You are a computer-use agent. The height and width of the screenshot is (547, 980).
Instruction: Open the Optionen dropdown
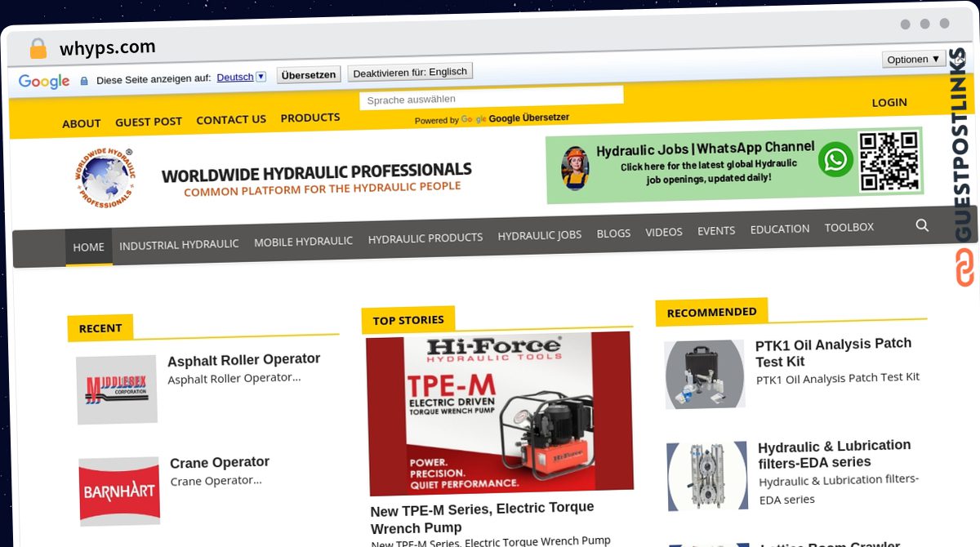tap(914, 59)
